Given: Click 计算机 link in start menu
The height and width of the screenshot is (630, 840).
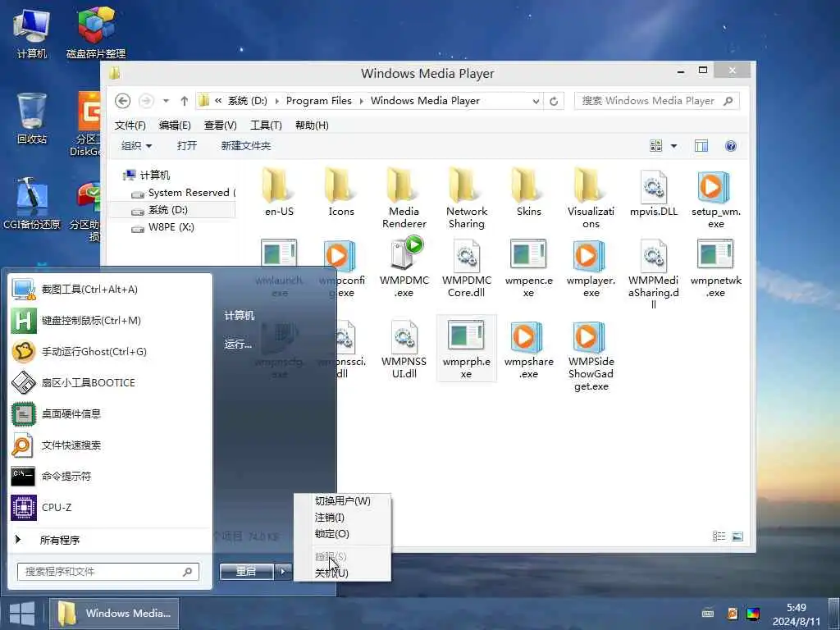Looking at the screenshot, I should (x=239, y=316).
